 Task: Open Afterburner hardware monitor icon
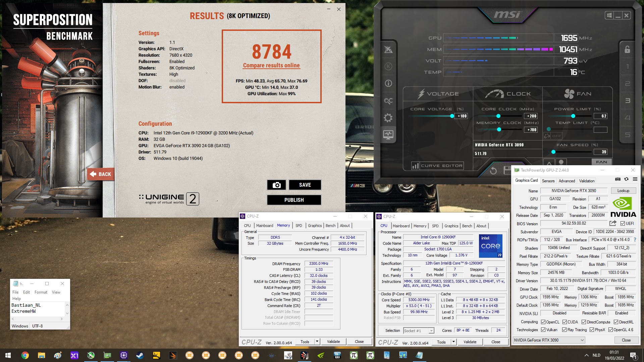[x=388, y=135]
